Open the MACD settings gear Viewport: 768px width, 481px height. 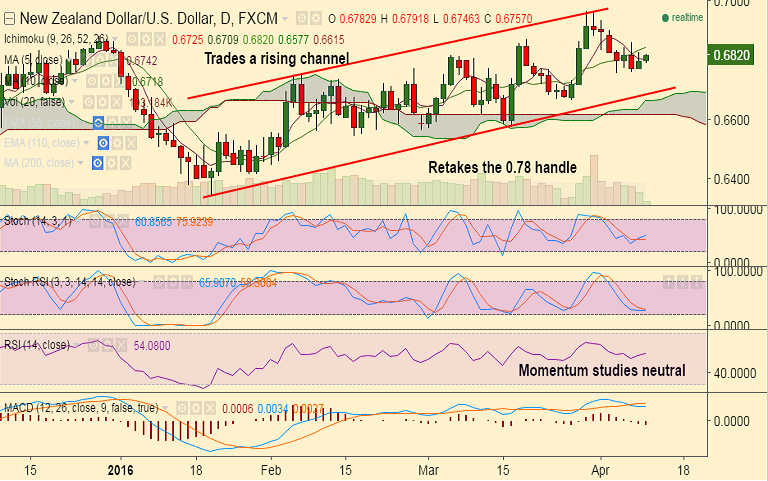pos(196,408)
